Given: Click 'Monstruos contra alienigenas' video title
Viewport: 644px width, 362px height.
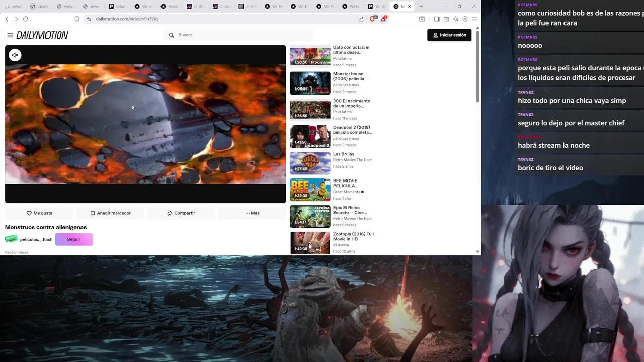Looking at the screenshot, I should click(46, 227).
